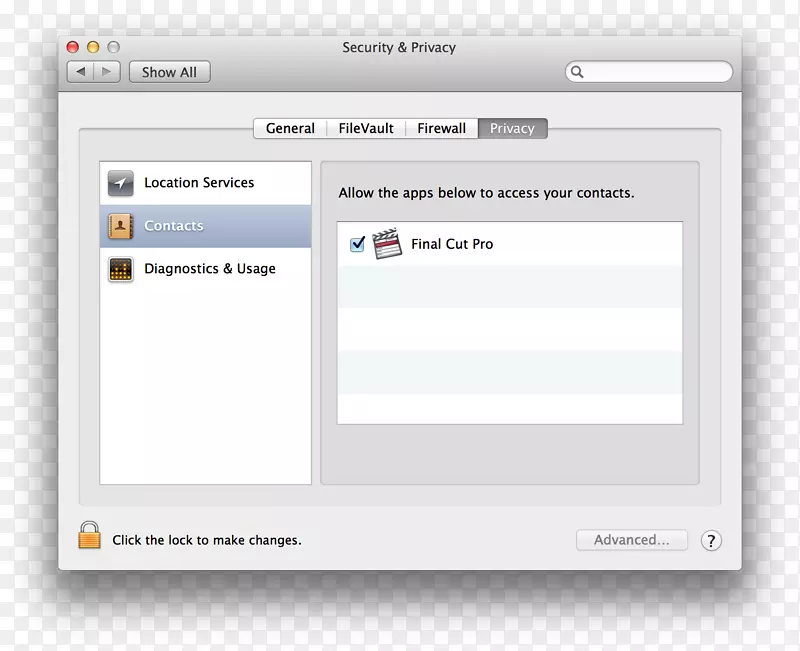Open the Advanced... dialog
Screen dimensions: 800x651
point(632,539)
